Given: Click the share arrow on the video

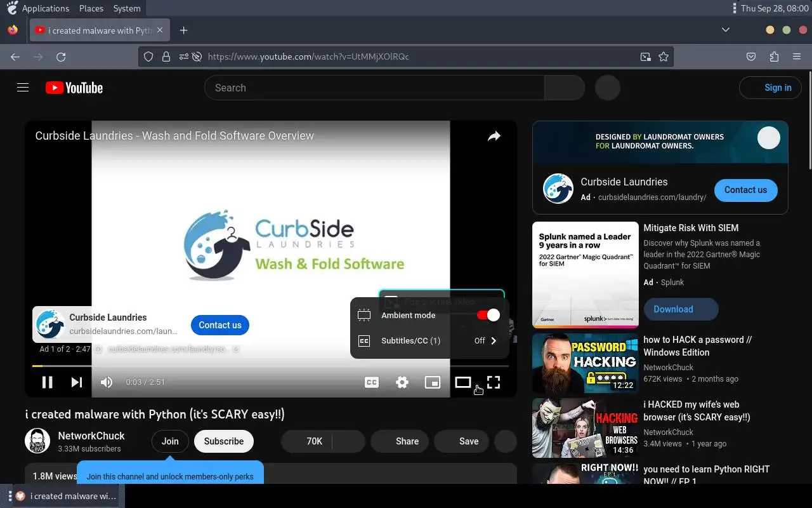Looking at the screenshot, I should click(494, 136).
